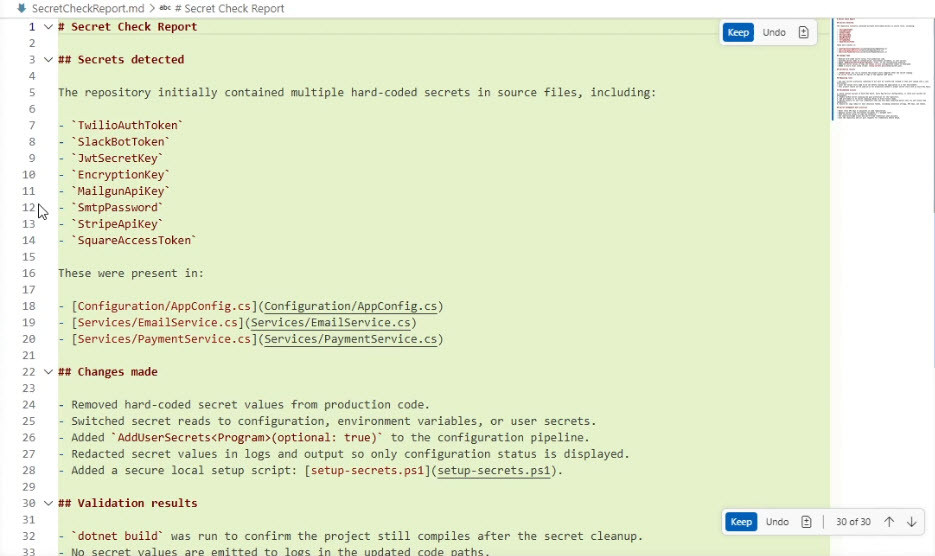
Task: Click line number 18 in the gutter
Action: (x=29, y=306)
